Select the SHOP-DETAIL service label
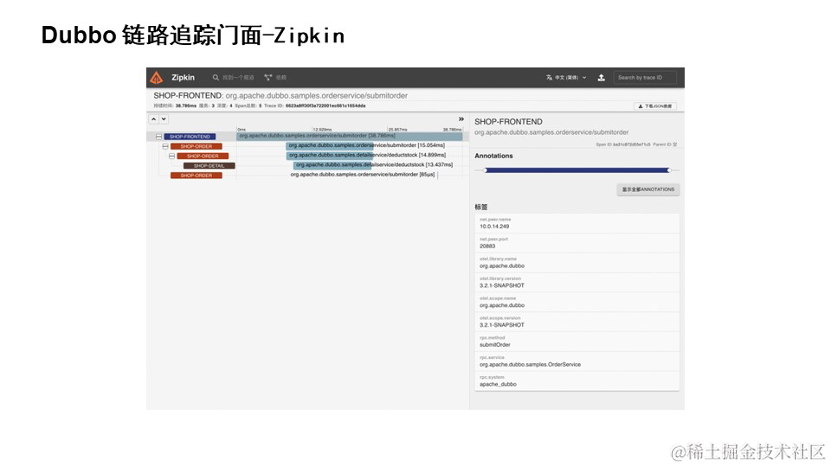The image size is (832, 468). [x=209, y=166]
